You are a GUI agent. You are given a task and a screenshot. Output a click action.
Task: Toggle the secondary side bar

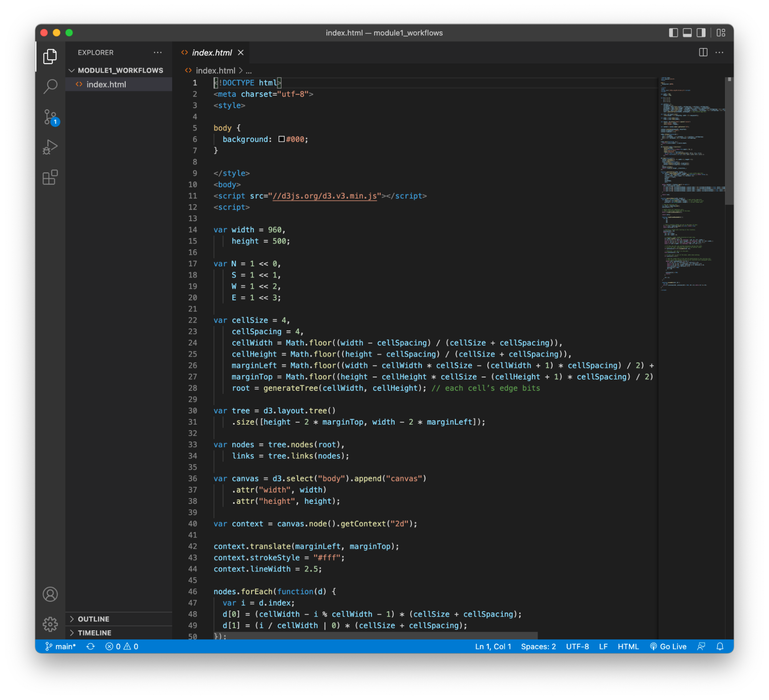click(x=701, y=33)
